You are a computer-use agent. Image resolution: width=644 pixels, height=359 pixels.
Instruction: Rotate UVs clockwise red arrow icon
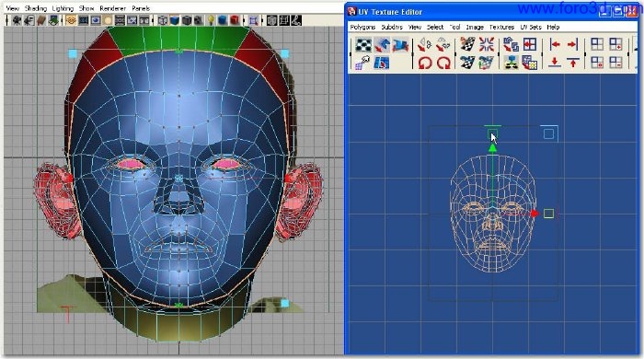(443, 63)
